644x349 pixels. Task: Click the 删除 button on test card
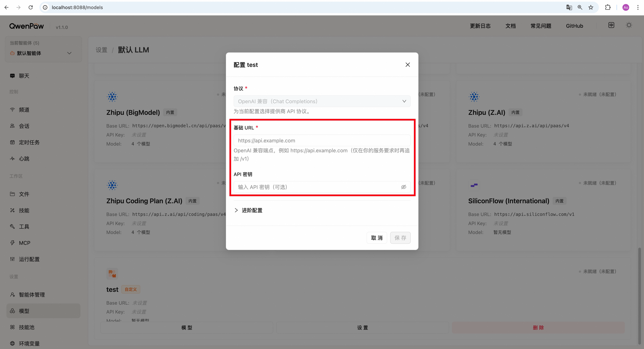pyautogui.click(x=538, y=327)
